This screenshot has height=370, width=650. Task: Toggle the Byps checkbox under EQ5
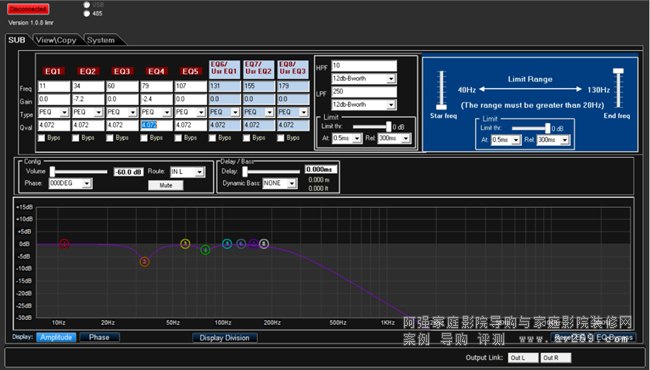click(178, 138)
